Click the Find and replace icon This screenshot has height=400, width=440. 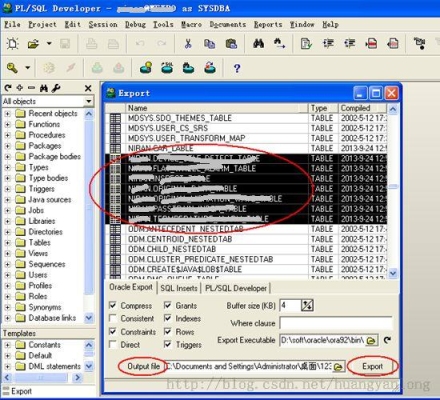279,44
